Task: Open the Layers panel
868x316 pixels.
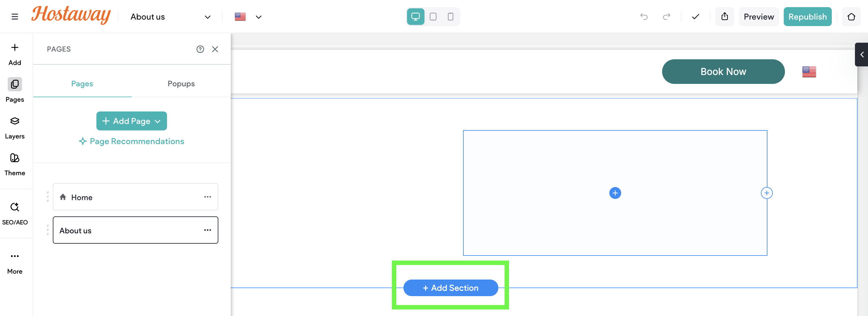Action: (x=15, y=128)
